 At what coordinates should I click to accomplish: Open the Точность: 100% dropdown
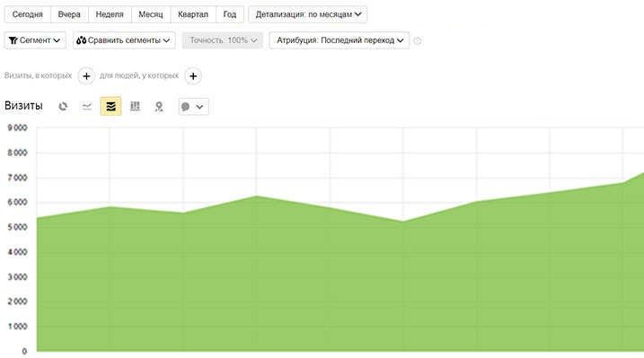click(223, 40)
